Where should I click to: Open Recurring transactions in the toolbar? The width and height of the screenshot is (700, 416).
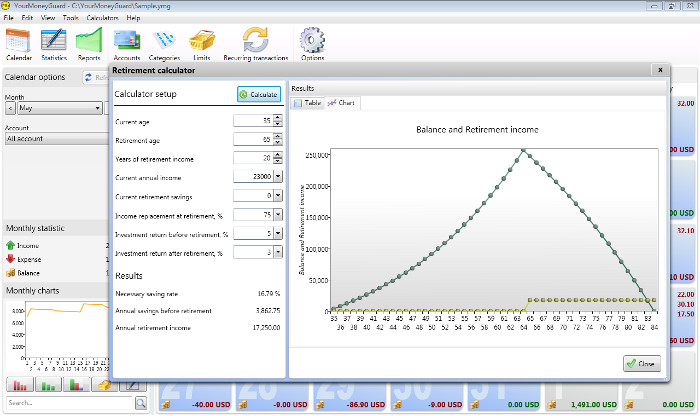(x=256, y=44)
